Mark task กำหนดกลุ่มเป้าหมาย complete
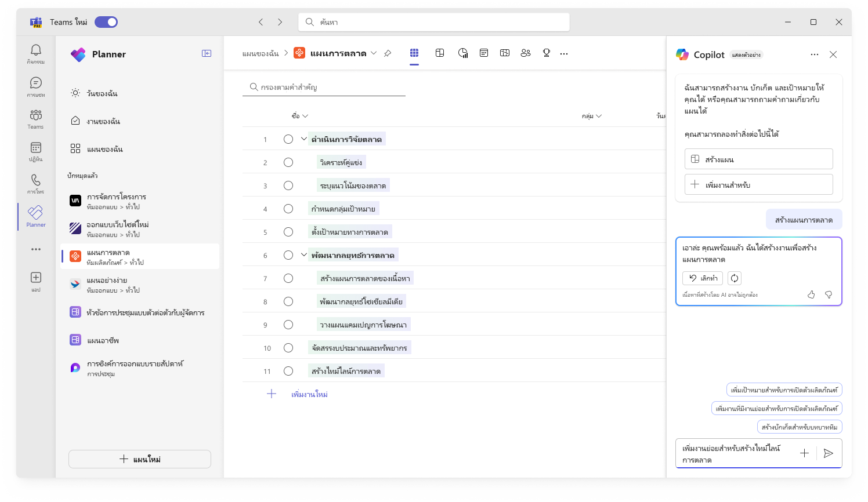The image size is (868, 502). (288, 209)
